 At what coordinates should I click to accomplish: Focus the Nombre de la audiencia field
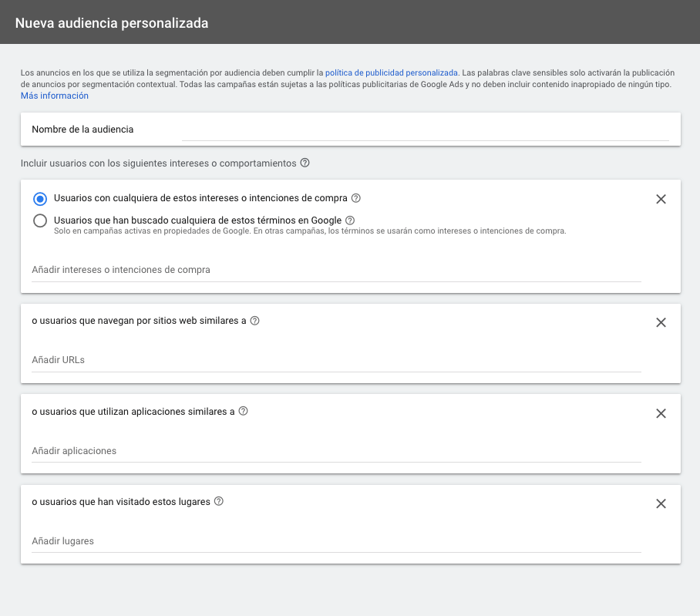tap(425, 130)
